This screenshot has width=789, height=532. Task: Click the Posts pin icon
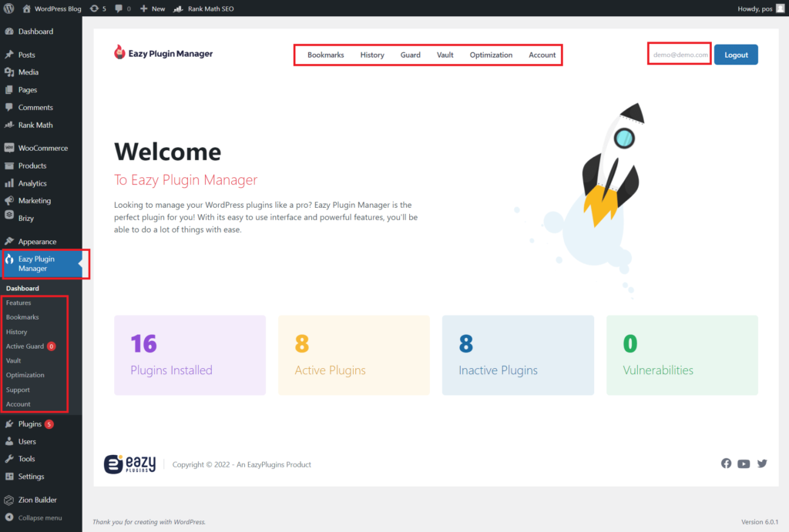click(9, 55)
